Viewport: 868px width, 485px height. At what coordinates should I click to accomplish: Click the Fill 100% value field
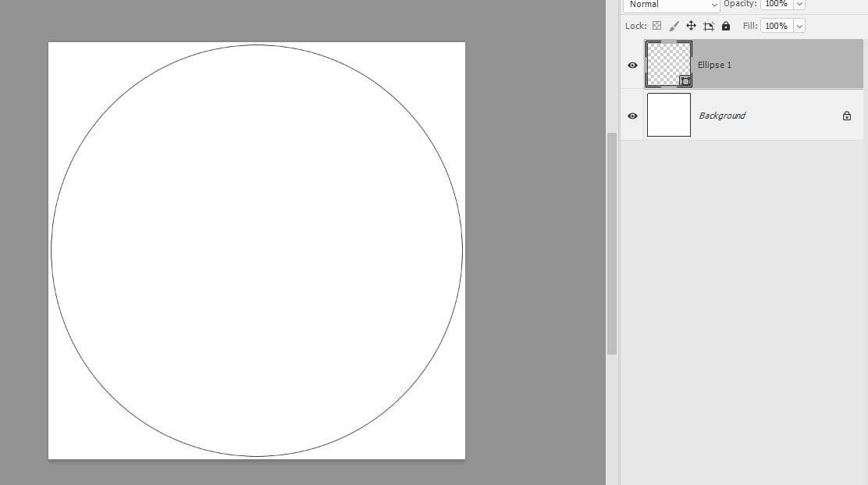[776, 26]
